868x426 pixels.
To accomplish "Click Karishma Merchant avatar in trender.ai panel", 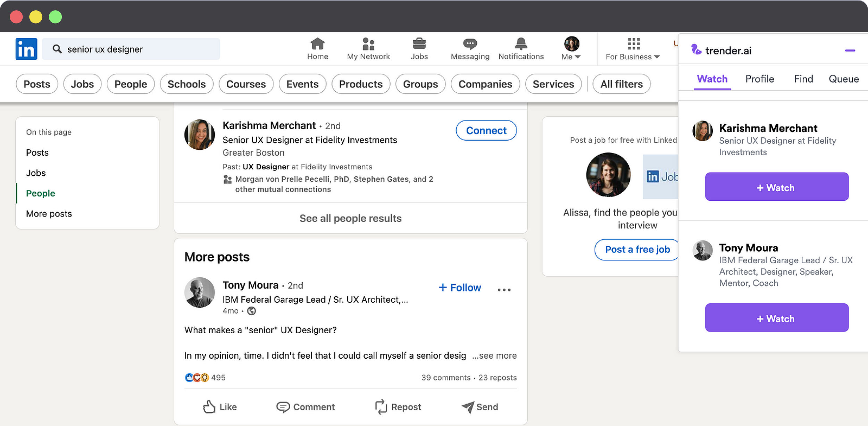I will point(702,131).
